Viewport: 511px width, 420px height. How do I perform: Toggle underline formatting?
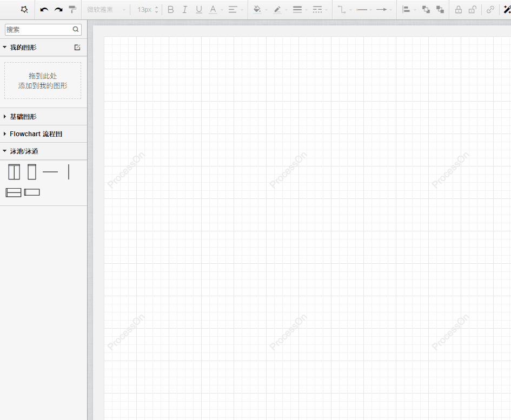click(x=199, y=10)
